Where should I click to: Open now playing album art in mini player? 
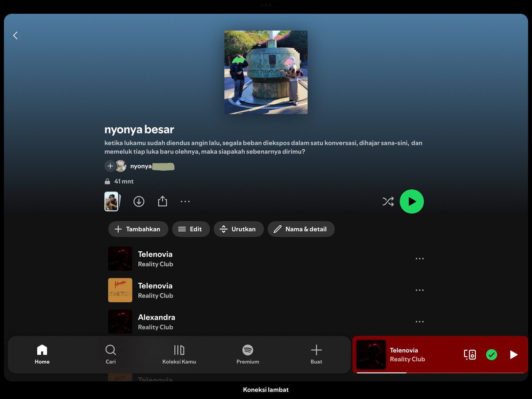(x=371, y=355)
